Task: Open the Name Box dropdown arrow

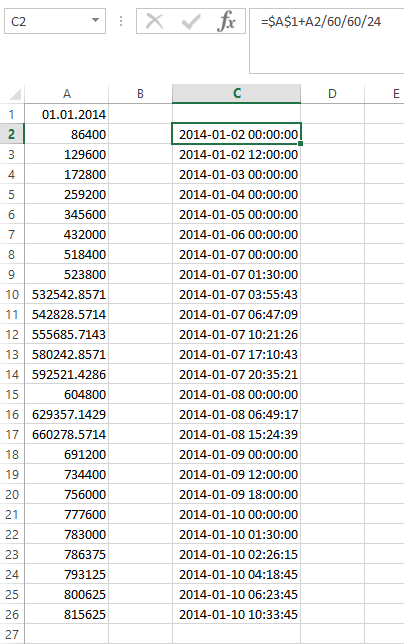Action: [x=95, y=20]
